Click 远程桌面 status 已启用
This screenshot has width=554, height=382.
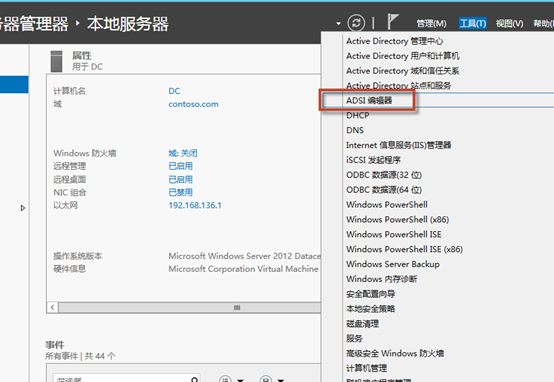tap(181, 180)
